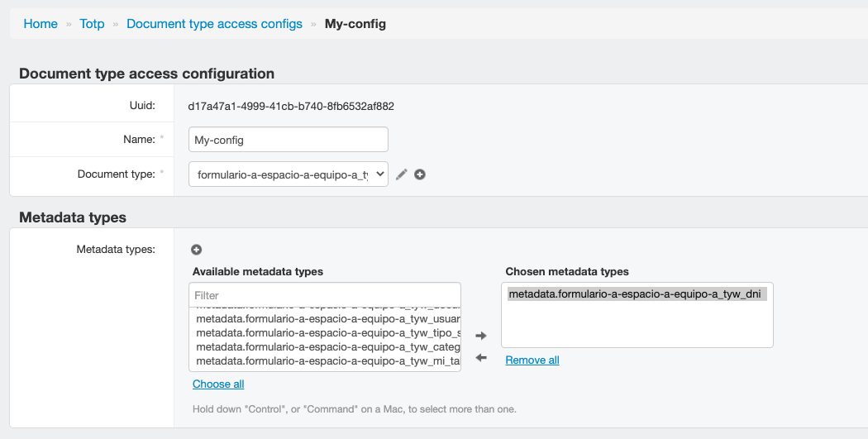868x439 pixels.
Task: Click the pencil icon to edit document type
Action: click(402, 174)
